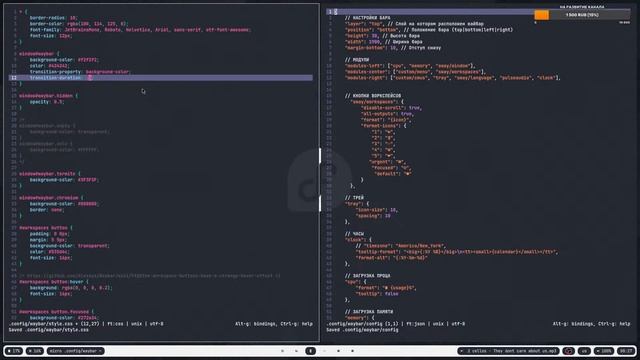Click the '"all-outputs": true' line

pos(387,114)
